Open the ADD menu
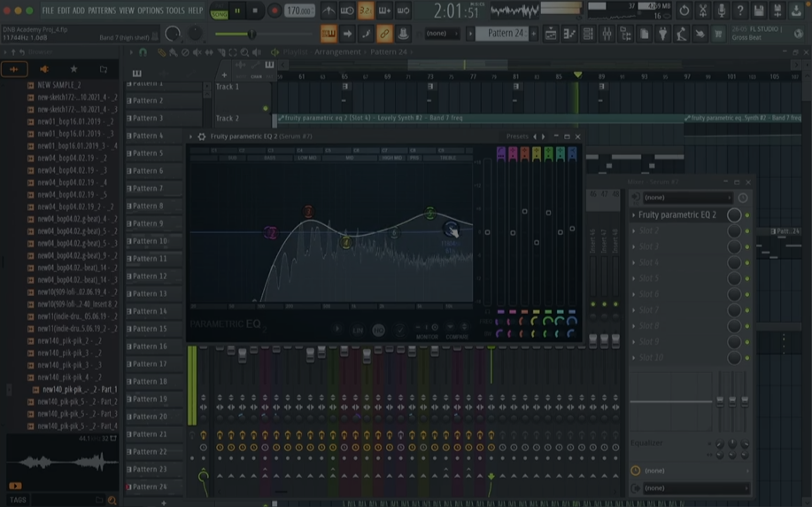 point(78,11)
